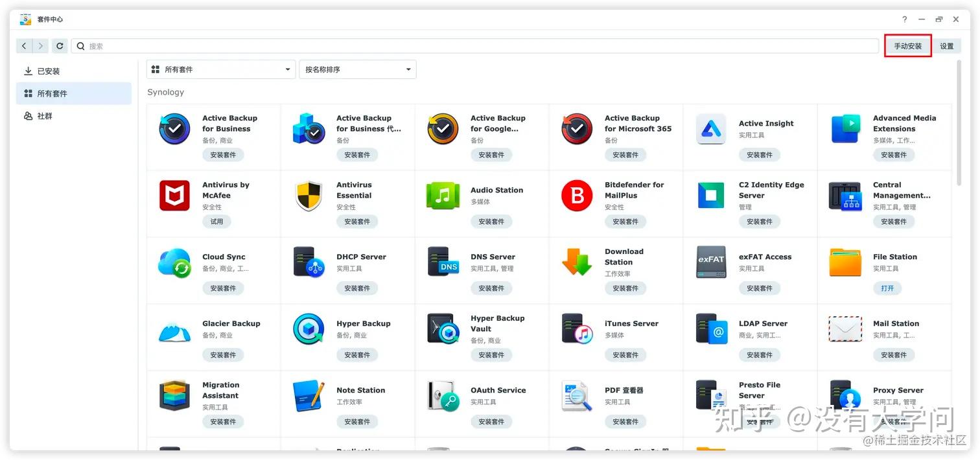Click 打开 button for File Station
This screenshot has width=980, height=460.
pos(887,288)
